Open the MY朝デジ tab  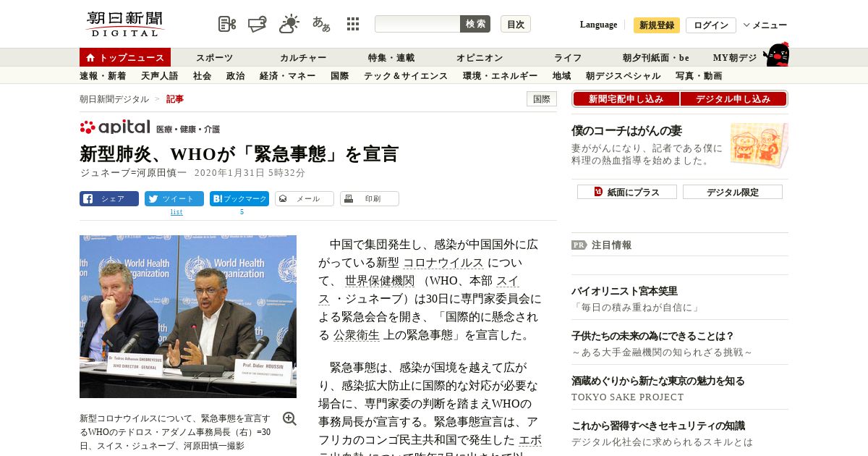(735, 57)
